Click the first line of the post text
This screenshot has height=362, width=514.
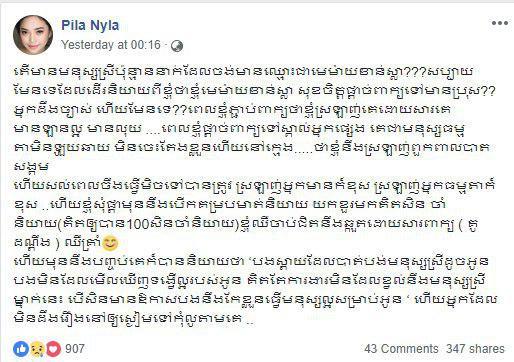tap(246, 72)
